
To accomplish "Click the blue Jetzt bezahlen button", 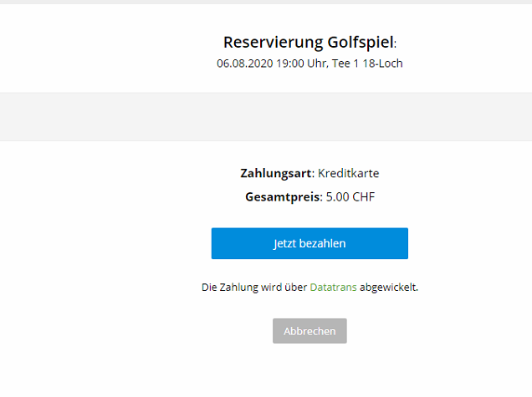I will tap(309, 243).
